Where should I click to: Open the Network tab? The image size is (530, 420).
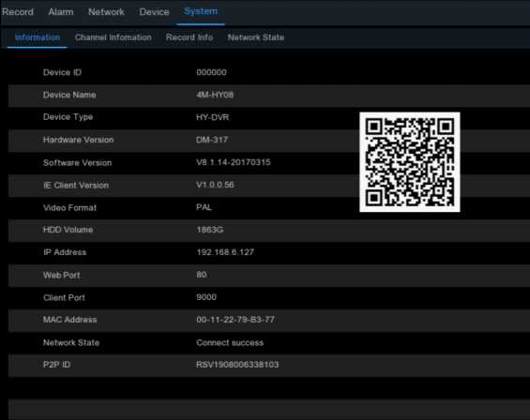coord(107,12)
